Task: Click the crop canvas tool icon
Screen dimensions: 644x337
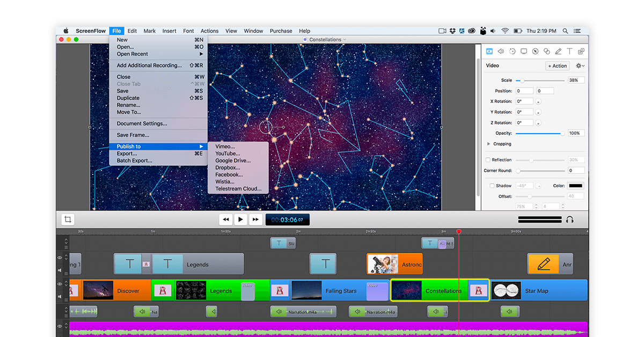Action: [x=68, y=219]
